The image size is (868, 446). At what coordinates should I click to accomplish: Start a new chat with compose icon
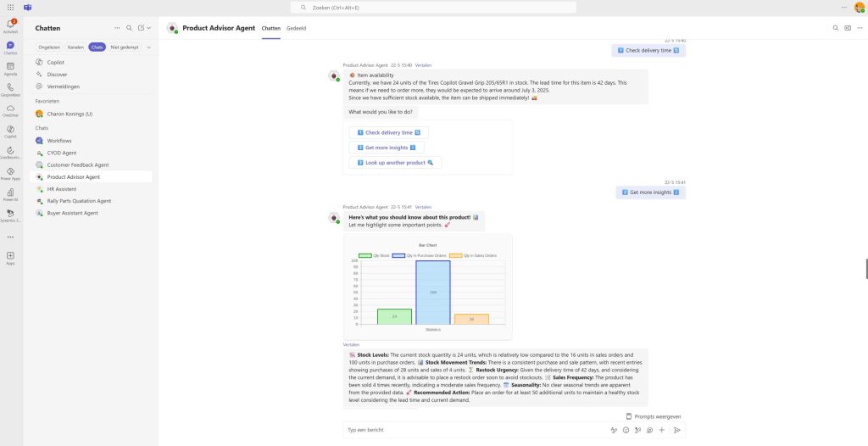pos(142,28)
